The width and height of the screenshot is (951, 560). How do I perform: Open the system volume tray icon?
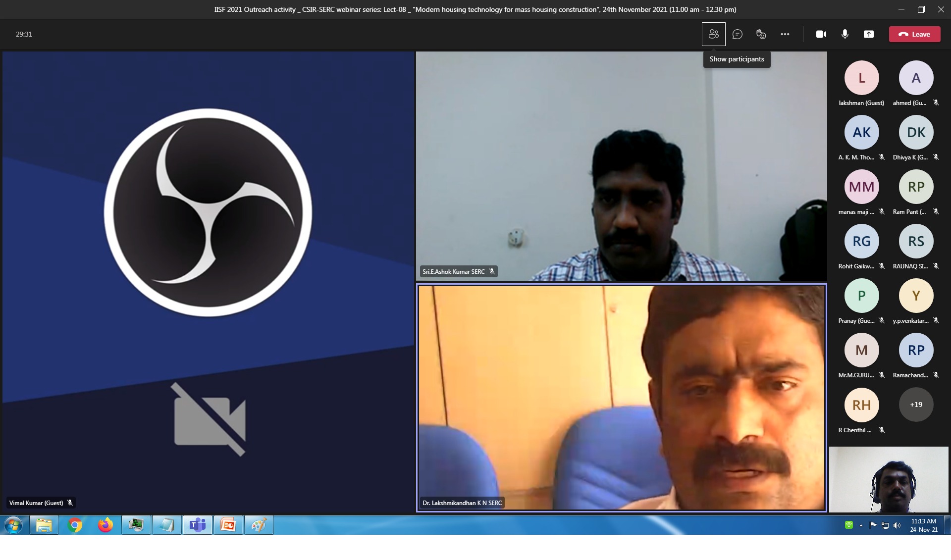click(897, 525)
